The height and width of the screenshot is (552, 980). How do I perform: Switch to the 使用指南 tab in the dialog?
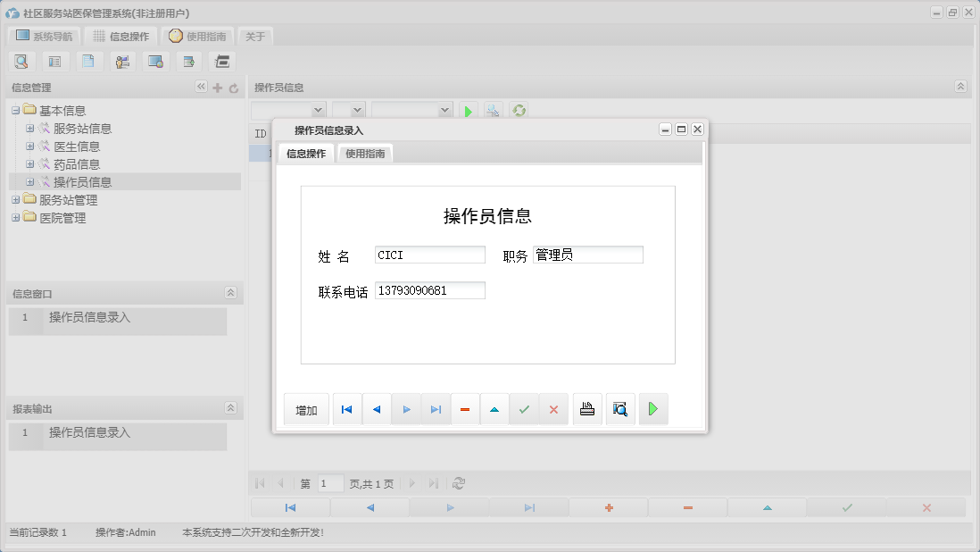click(364, 153)
